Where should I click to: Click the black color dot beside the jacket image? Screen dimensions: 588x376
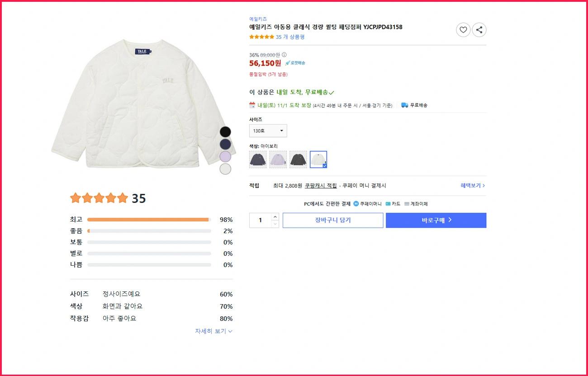tap(225, 132)
